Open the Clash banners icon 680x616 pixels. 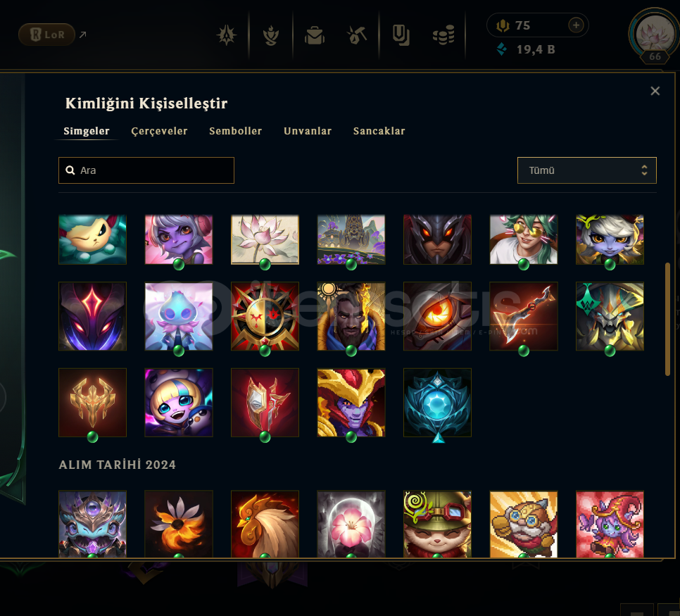(401, 35)
